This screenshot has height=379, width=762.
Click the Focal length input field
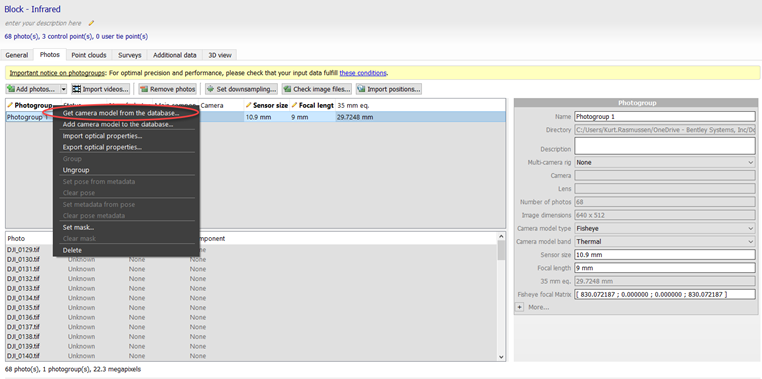(x=665, y=268)
